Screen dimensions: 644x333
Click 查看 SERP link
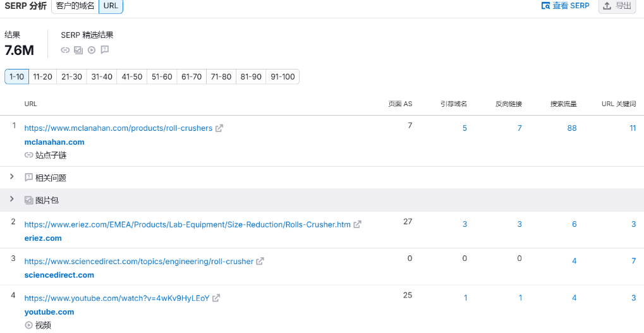(x=565, y=6)
